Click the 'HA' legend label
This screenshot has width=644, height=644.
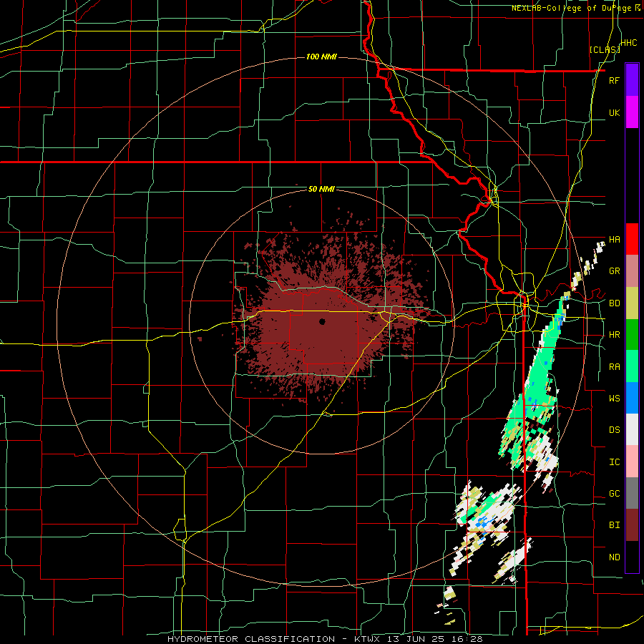(614, 239)
